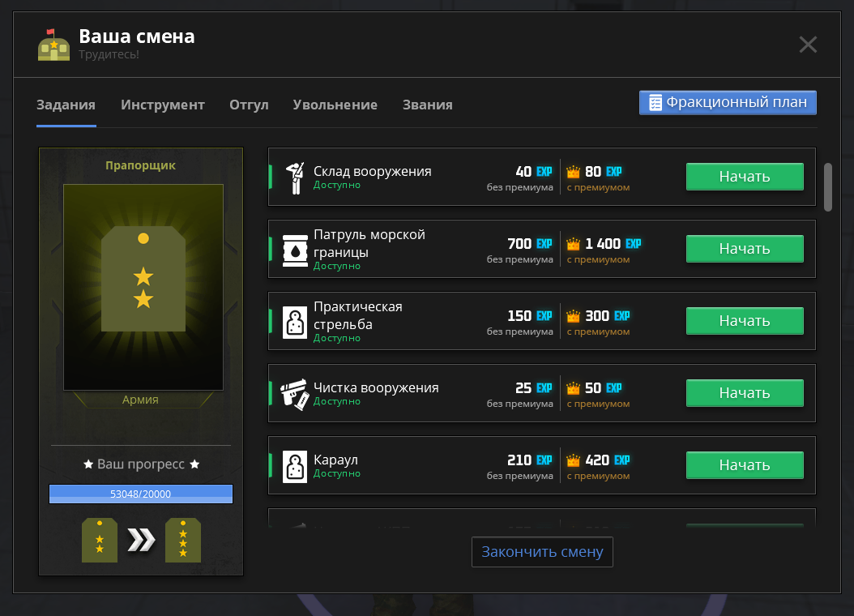Viewport: 854px width, 616px height.
Task: Click crown premium icon on Склад вооружения row
Action: coord(573,172)
